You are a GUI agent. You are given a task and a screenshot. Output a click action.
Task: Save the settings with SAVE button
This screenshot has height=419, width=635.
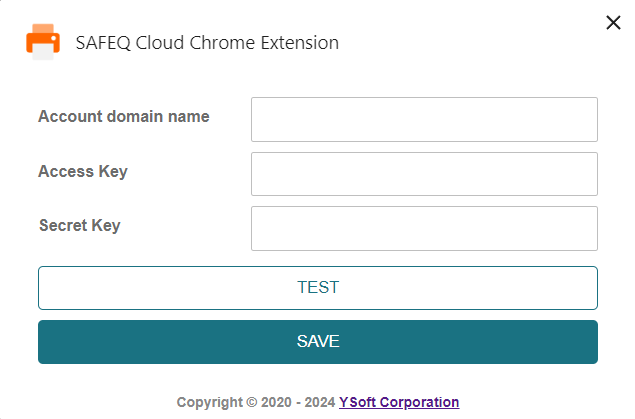(318, 342)
